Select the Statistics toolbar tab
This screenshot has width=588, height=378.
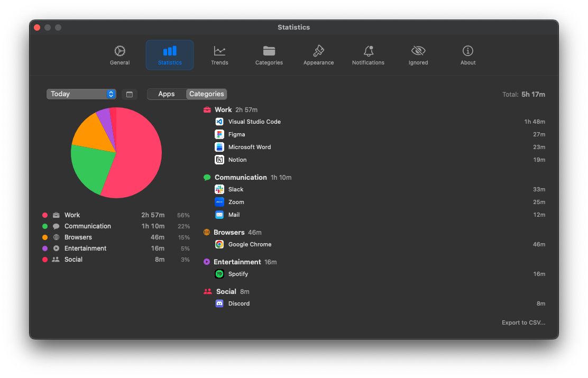point(170,55)
